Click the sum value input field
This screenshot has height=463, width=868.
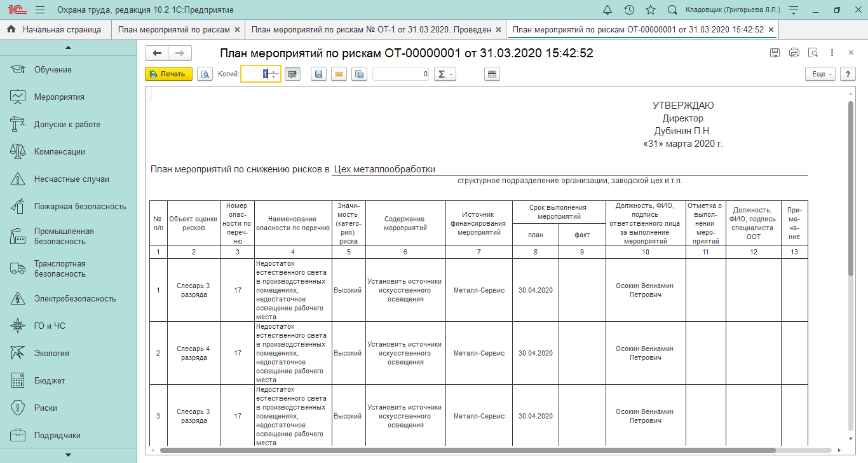[400, 74]
